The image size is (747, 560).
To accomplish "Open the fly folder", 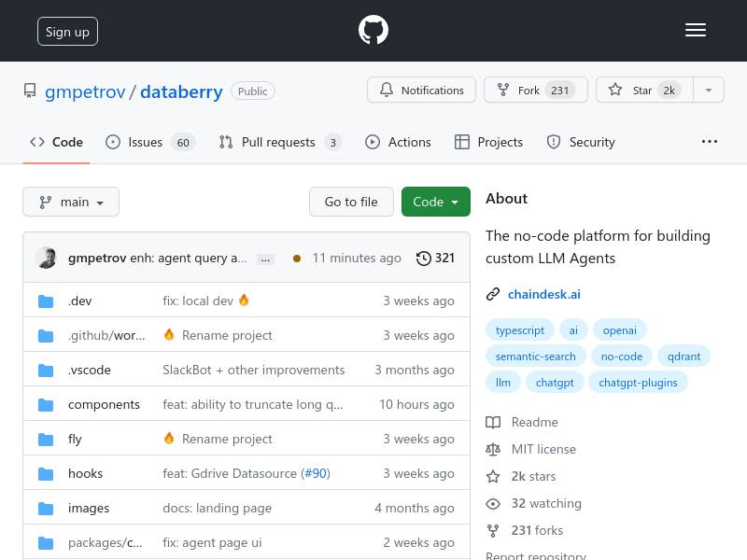I will click(x=75, y=439).
